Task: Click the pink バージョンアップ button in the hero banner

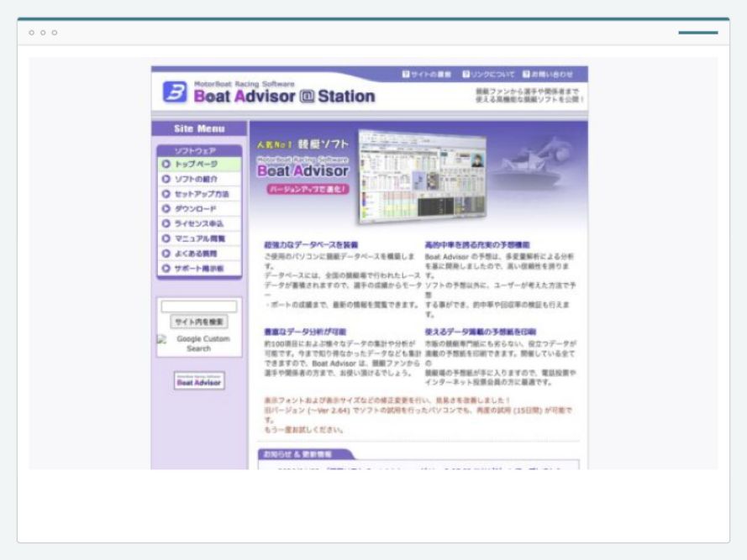Action: click(x=308, y=189)
